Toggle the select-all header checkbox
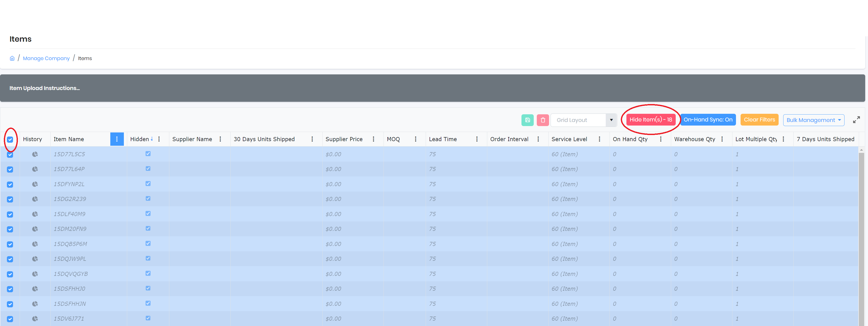 coord(10,139)
